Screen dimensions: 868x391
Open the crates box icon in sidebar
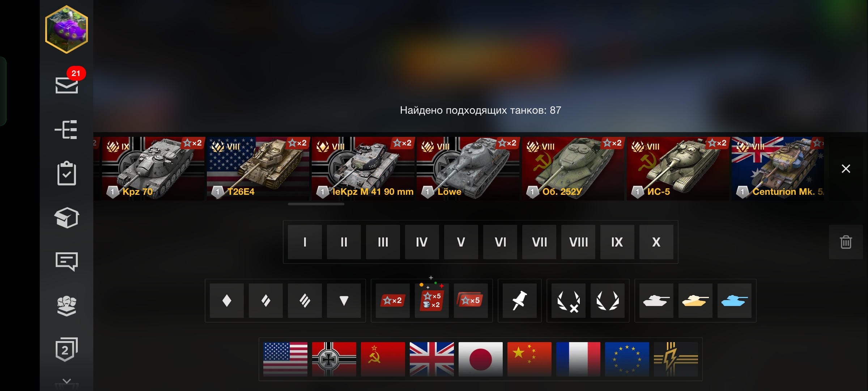click(67, 218)
